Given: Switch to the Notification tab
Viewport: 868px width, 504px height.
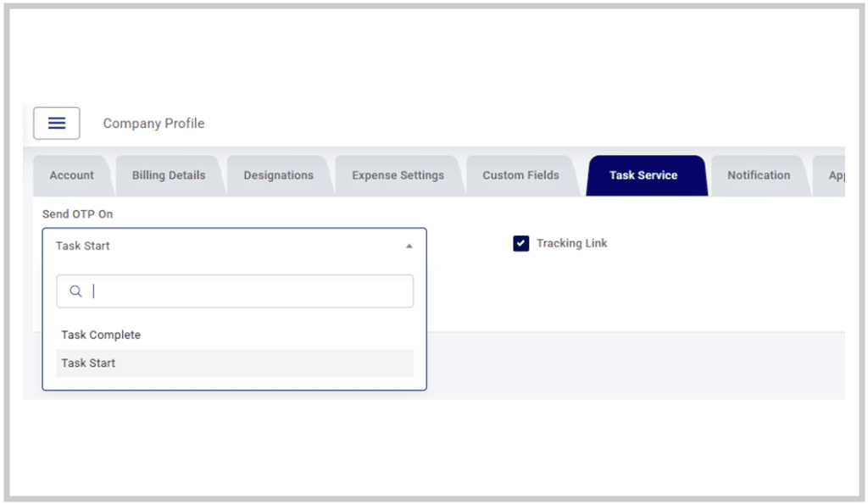Looking at the screenshot, I should coord(759,175).
